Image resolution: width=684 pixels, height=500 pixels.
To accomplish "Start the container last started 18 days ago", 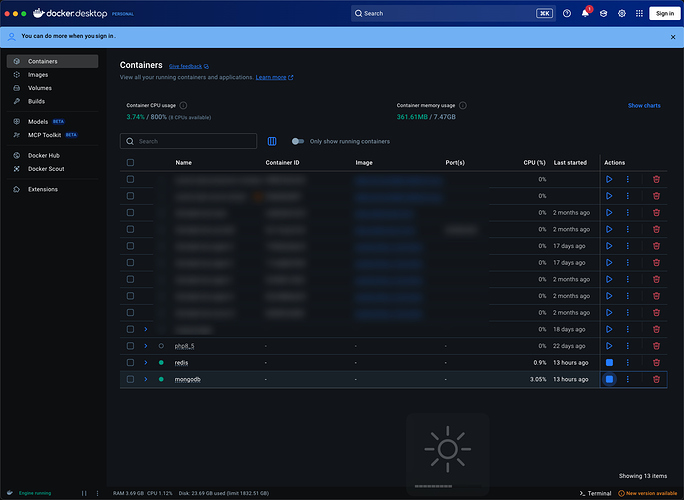I will [x=609, y=329].
